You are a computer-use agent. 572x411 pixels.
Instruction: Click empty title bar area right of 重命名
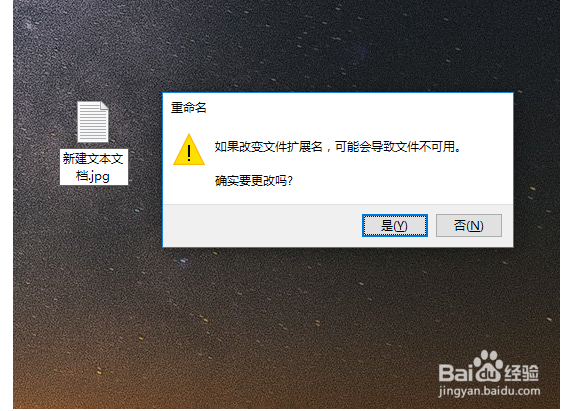359,108
